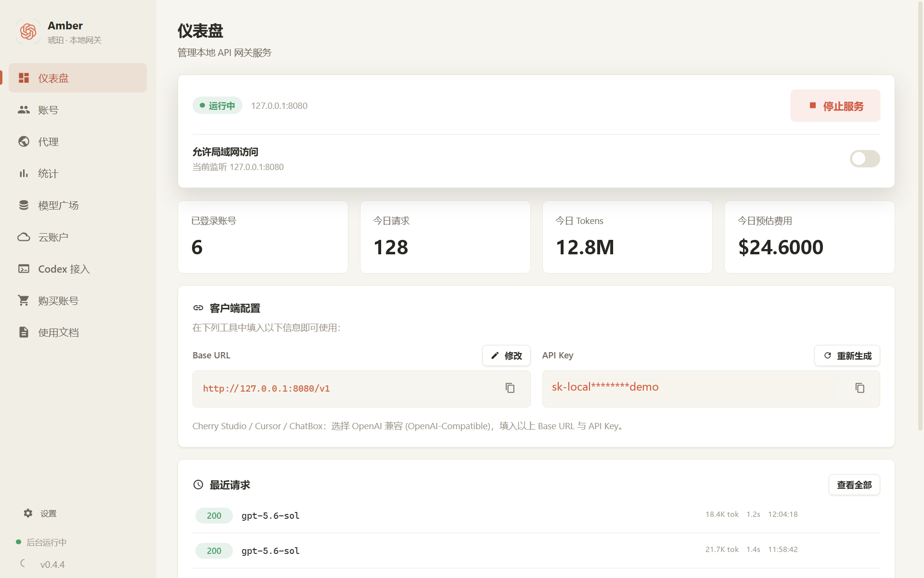Screen dimensions: 924x578
Task: Go to the 代理 section
Action: [77, 142]
